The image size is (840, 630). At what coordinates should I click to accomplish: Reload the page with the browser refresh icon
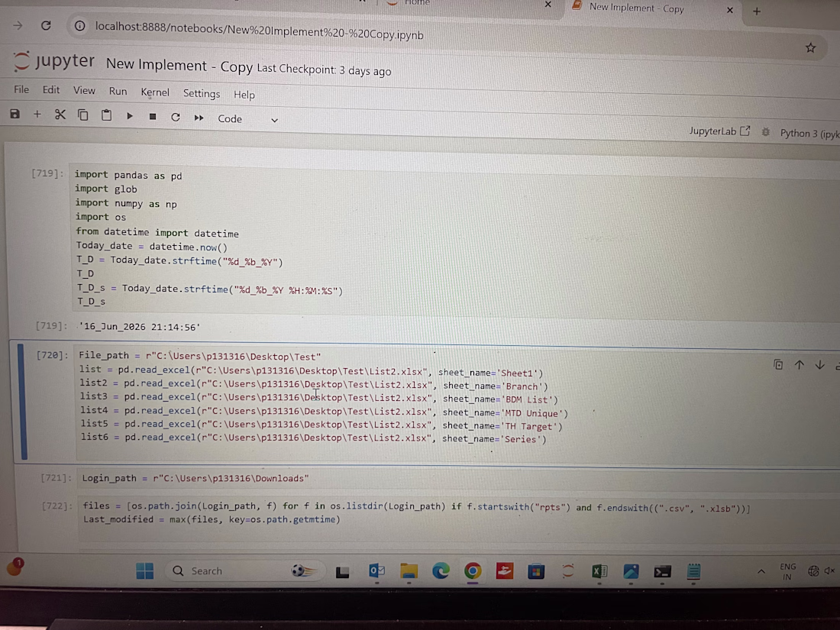46,25
